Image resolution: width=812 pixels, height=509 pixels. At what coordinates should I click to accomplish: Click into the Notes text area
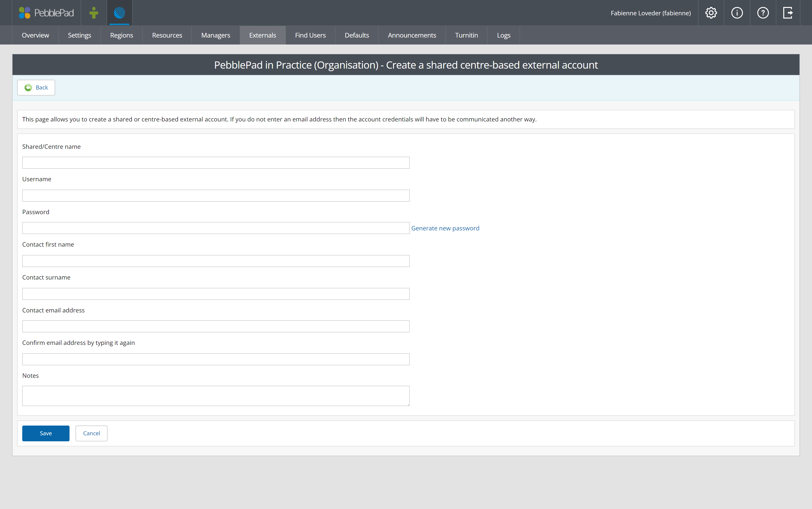216,396
